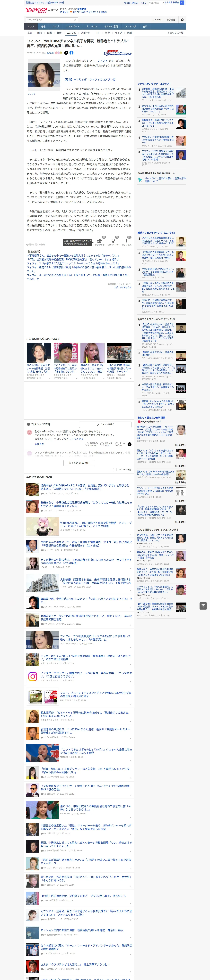Open the VTuberみけねこ article
The height and width of the screenshot is (980, 210).
coord(96,524)
